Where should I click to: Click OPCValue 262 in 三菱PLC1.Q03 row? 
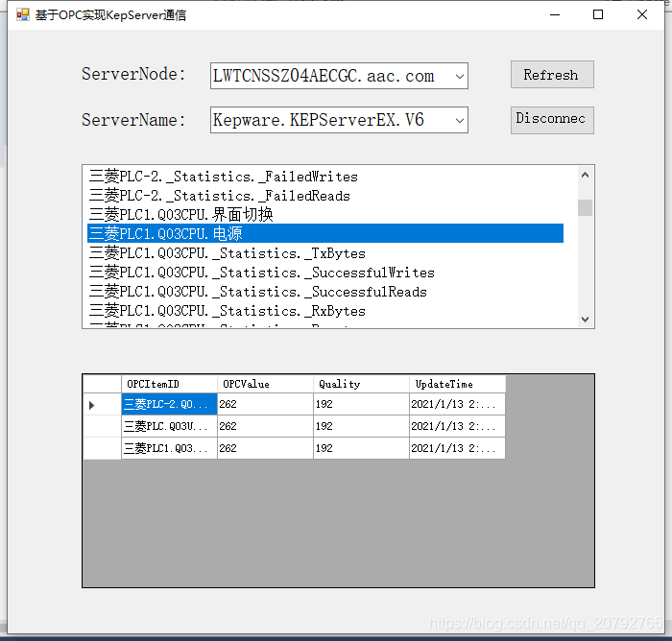coord(265,448)
